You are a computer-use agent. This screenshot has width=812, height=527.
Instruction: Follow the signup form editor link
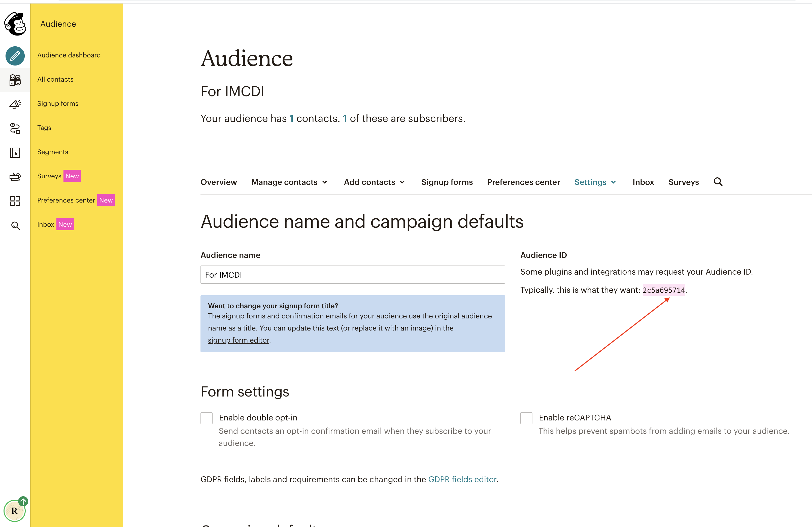tap(239, 340)
